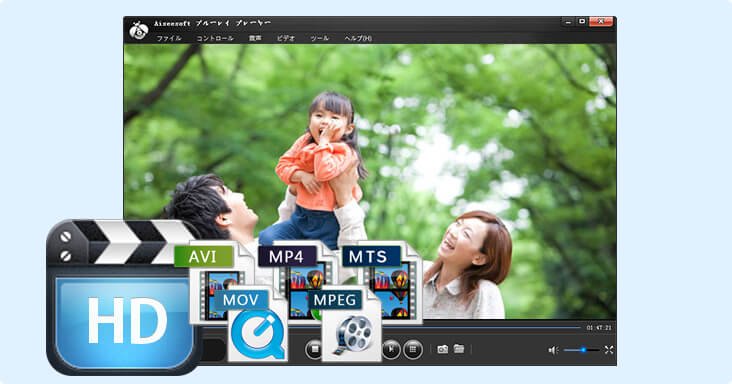The width and height of the screenshot is (732, 384).
Task: Mute audio with the speaker icon
Action: [x=554, y=350]
